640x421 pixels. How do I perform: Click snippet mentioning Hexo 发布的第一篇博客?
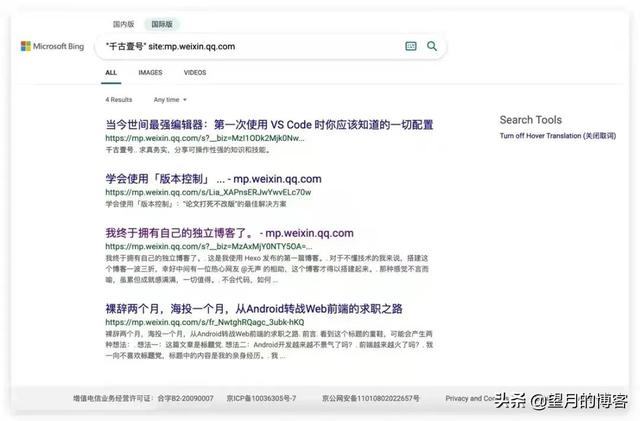(267, 269)
